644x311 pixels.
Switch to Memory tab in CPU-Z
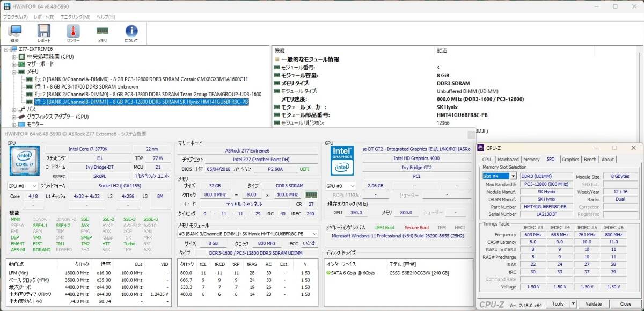click(531, 160)
